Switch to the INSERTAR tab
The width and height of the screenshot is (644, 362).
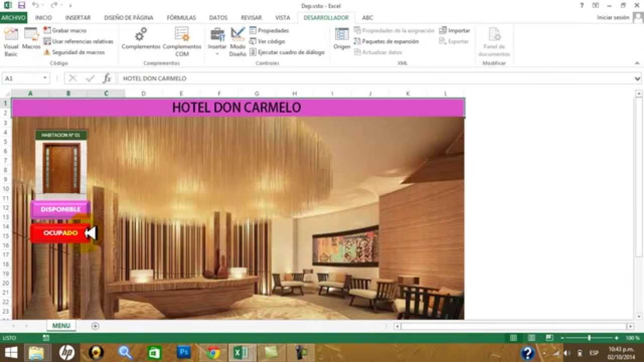click(x=78, y=18)
